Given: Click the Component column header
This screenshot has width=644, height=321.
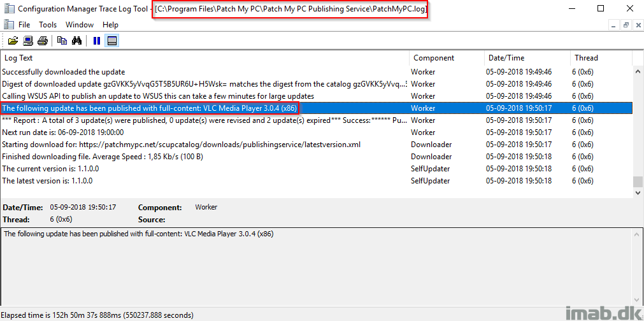Looking at the screenshot, I should (447, 58).
